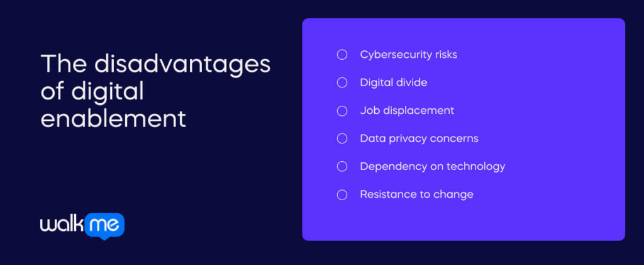Check the circle next to Dependency on technology

point(342,167)
